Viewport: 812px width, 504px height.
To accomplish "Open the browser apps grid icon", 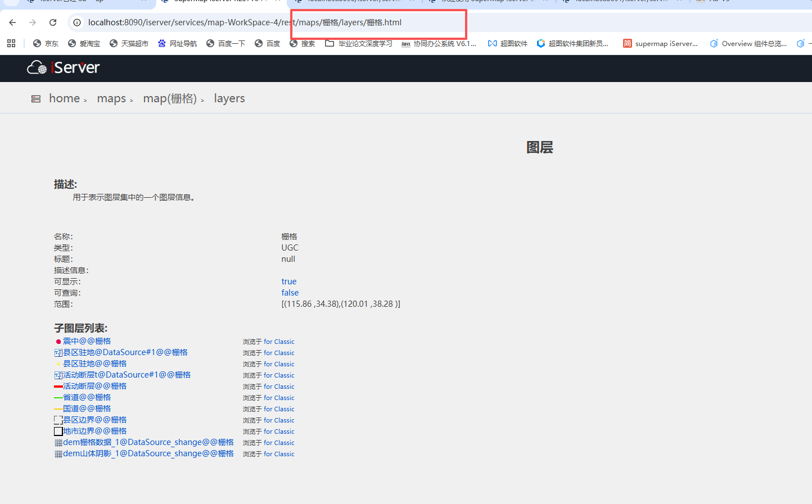I will click(11, 43).
